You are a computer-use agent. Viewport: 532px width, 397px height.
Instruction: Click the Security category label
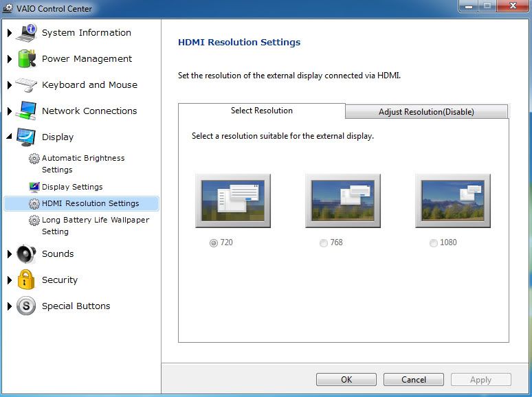click(60, 280)
